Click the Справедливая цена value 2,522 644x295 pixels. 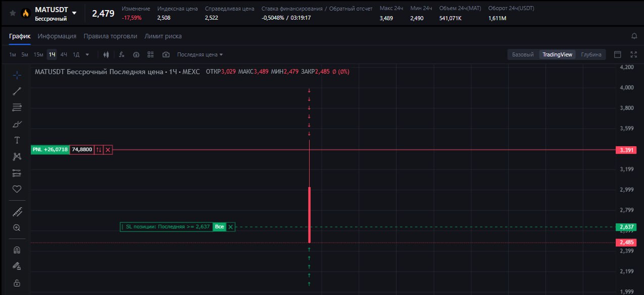(x=212, y=18)
